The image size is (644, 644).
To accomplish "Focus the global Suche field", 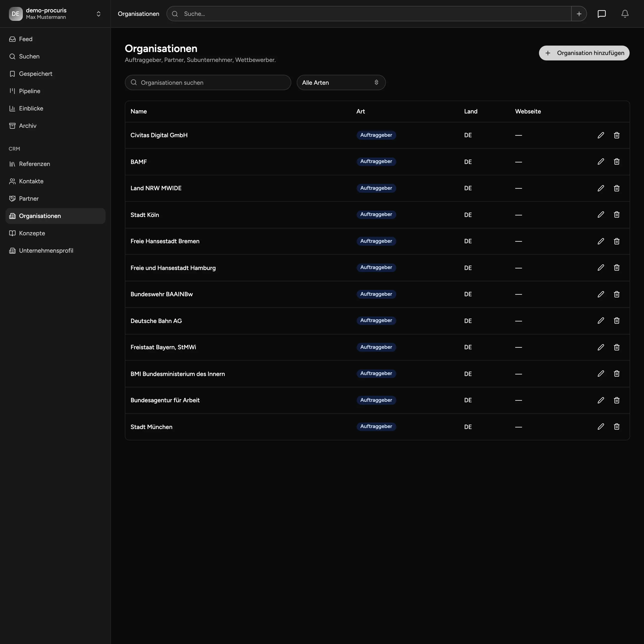I will click(369, 14).
